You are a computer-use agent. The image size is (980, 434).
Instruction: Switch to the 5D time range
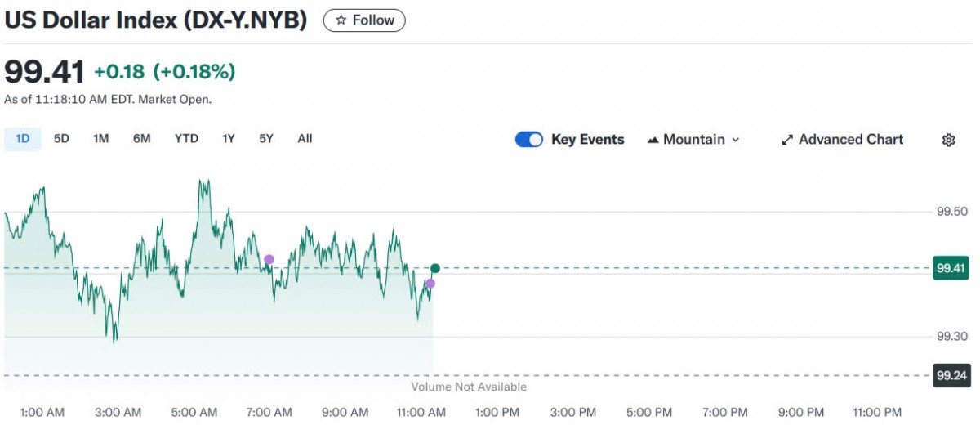click(x=61, y=139)
